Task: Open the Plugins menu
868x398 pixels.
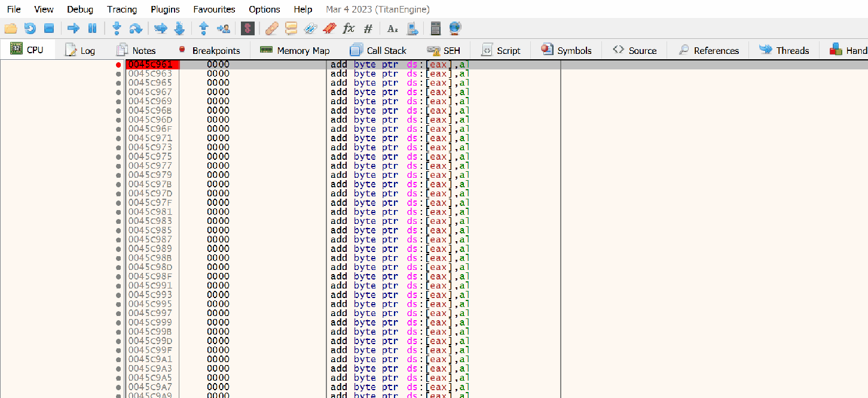Action: (x=164, y=9)
